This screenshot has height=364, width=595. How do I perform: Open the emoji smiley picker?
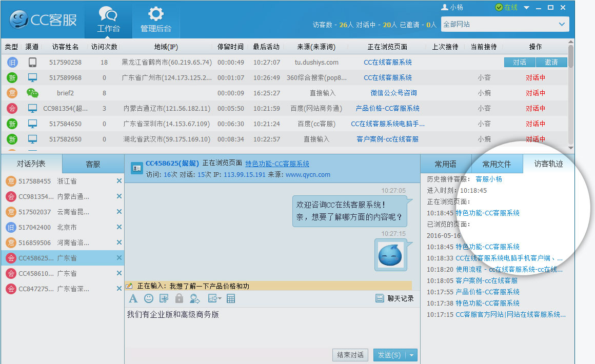[149, 298]
